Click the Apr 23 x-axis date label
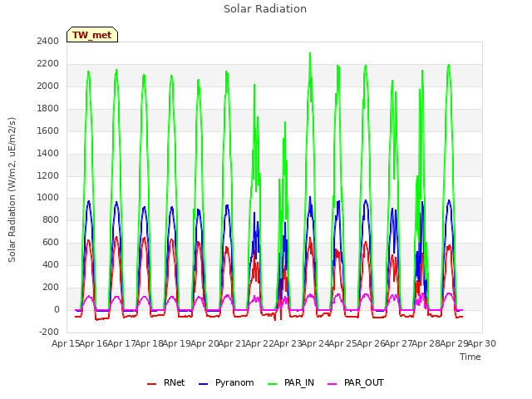 pyautogui.click(x=288, y=343)
